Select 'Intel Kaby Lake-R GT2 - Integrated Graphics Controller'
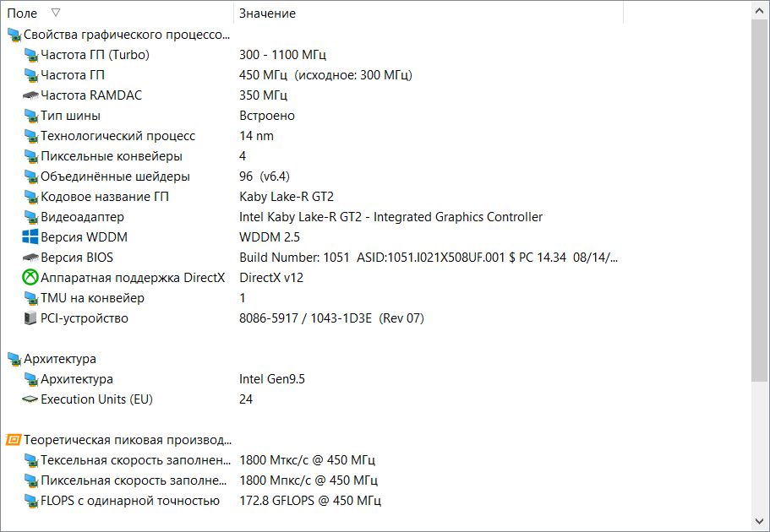770x532 pixels. point(390,217)
